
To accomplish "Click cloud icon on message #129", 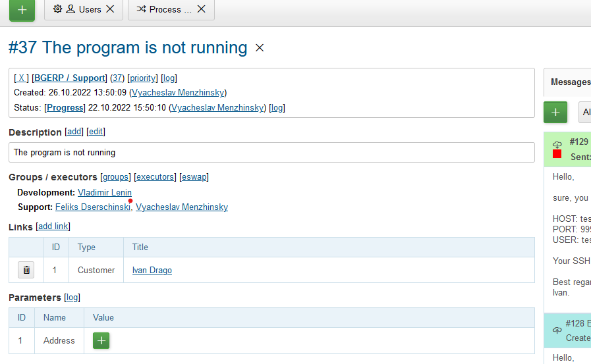I will [x=557, y=144].
